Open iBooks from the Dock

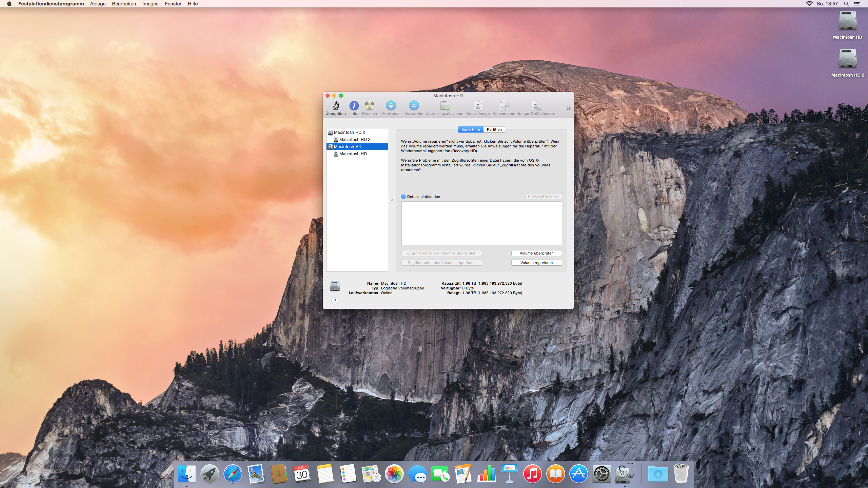tap(555, 473)
